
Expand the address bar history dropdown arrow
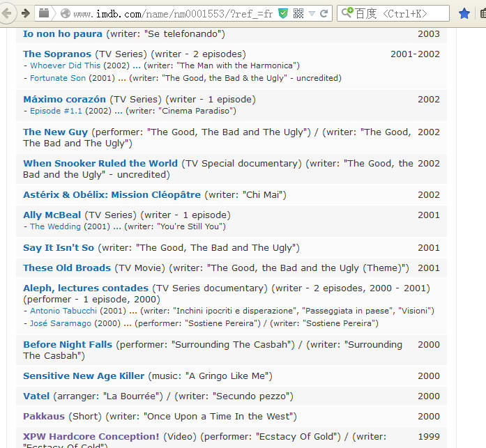[x=312, y=13]
